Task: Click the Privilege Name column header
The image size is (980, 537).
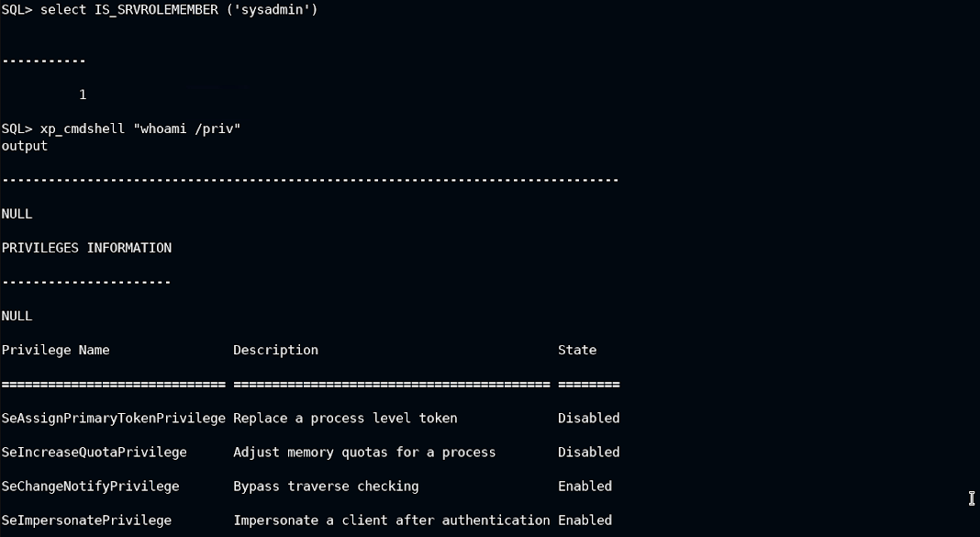Action: point(55,350)
